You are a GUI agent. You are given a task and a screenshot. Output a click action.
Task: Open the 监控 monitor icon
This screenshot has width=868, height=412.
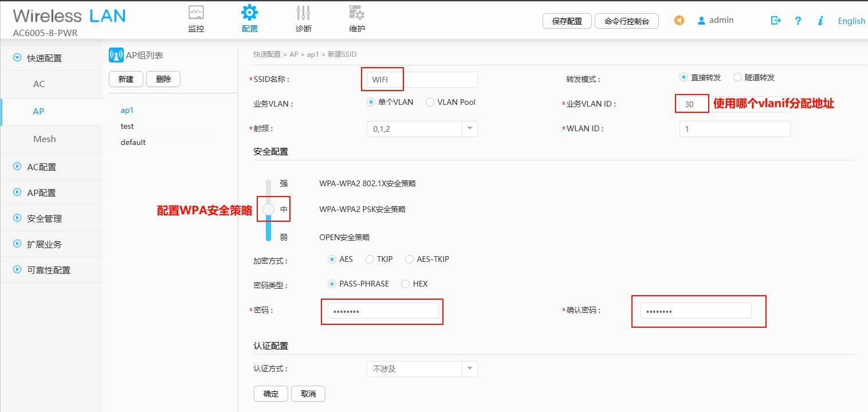[196, 13]
